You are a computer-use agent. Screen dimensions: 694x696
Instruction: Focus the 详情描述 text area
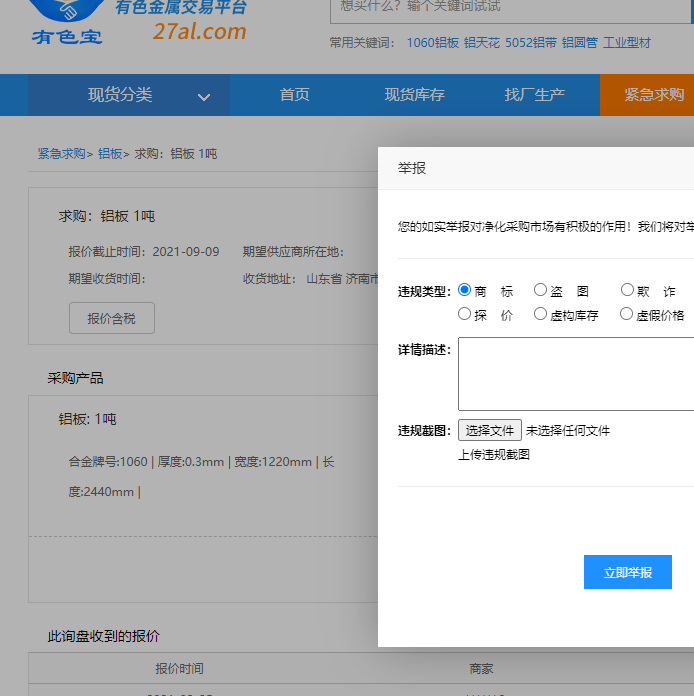(575, 374)
